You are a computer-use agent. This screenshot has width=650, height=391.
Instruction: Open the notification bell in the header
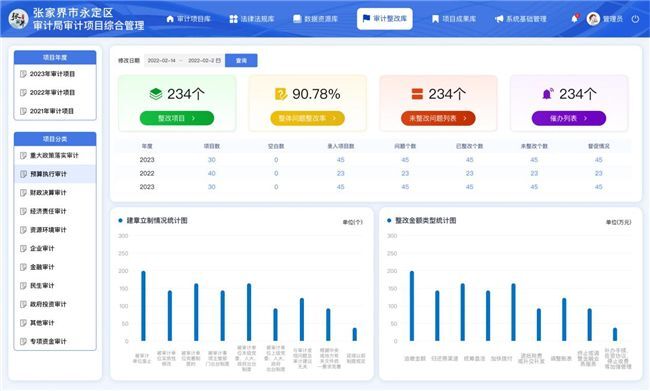575,19
